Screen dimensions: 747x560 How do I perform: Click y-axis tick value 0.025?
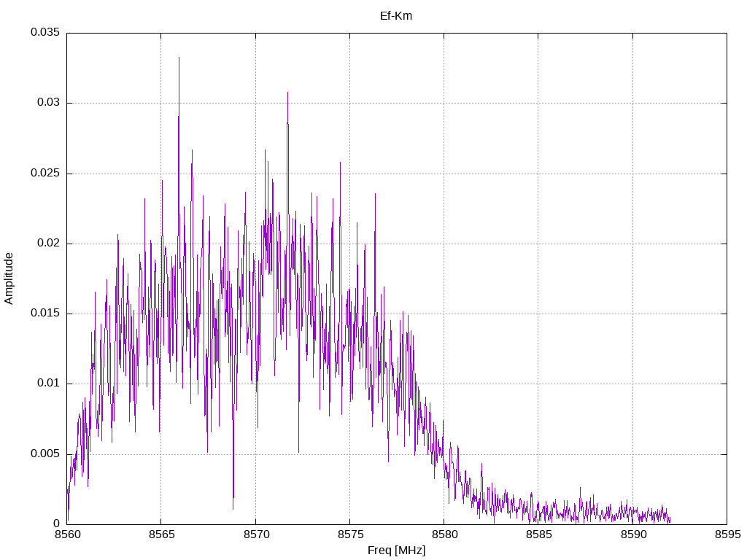pyautogui.click(x=45, y=174)
